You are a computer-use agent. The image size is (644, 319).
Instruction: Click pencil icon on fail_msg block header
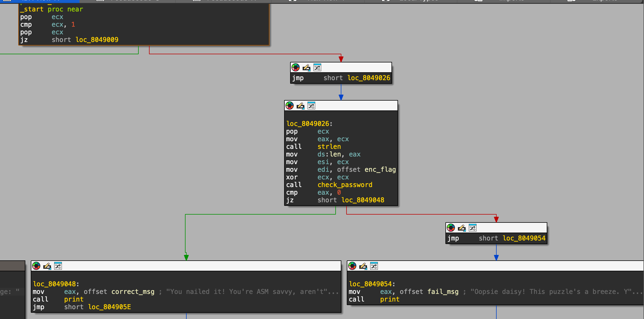(363, 266)
